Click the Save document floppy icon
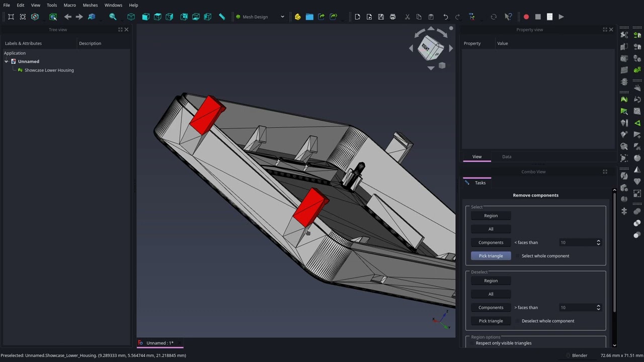Image resolution: width=644 pixels, height=362 pixels. pos(381,17)
